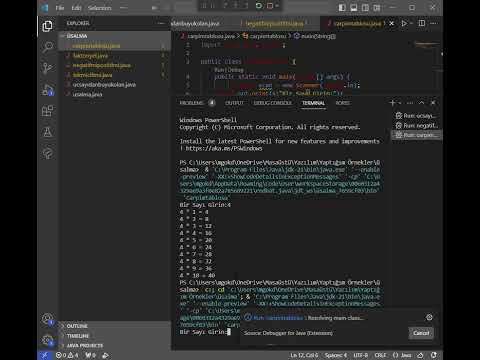The height and width of the screenshot is (360, 480).
Task: Open ucsayidanbuyukolan.java in Explorer
Action: pos(115,85)
